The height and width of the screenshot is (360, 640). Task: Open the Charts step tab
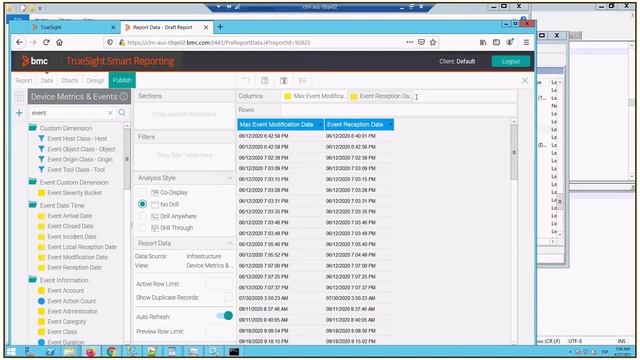tap(69, 80)
